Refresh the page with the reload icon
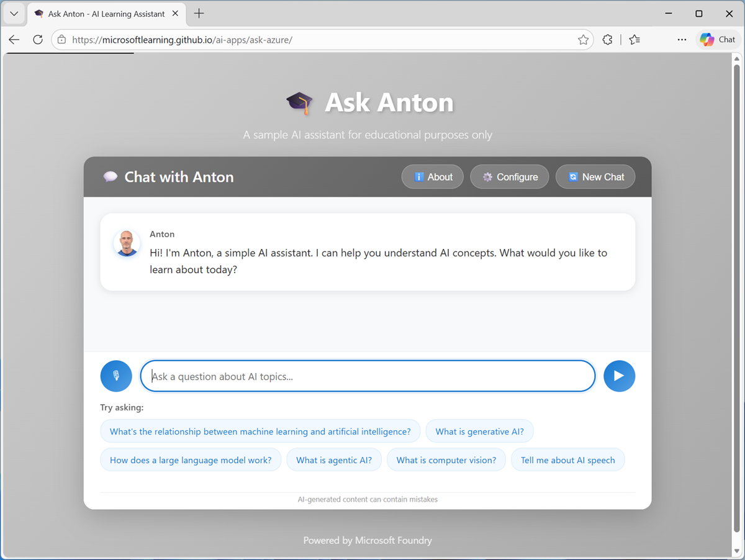Screen dimensions: 745x560 pyautogui.click(x=37, y=39)
